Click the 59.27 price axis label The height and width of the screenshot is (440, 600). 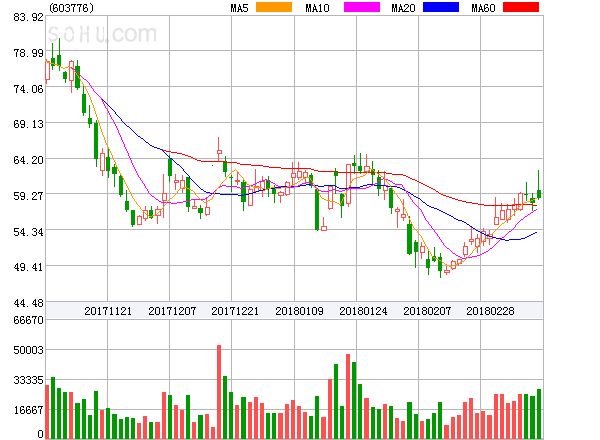28,196
